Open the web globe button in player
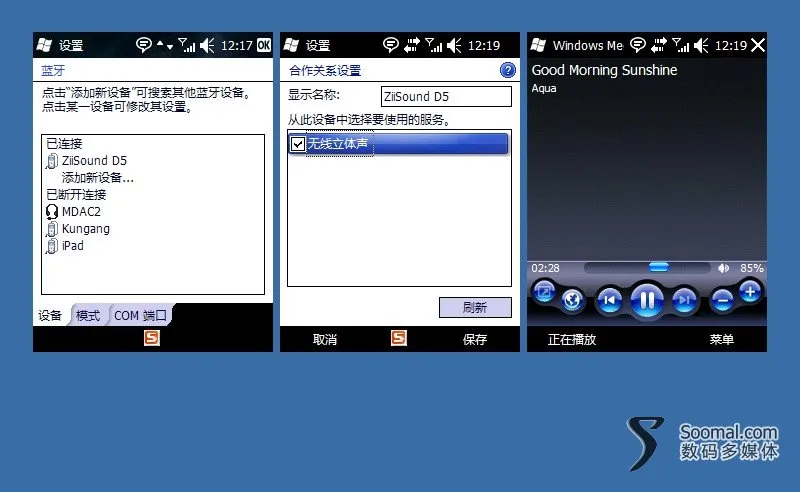800x492 pixels. coord(572,300)
